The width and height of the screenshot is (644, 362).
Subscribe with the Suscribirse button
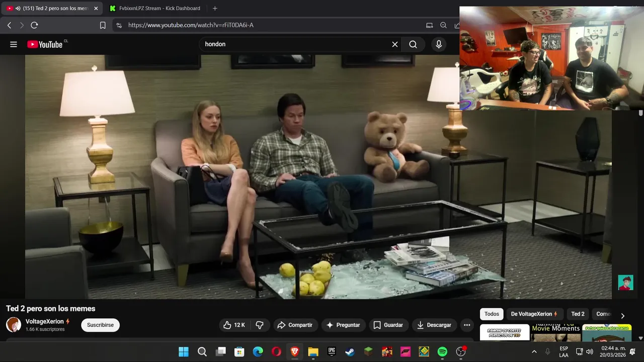tap(100, 325)
